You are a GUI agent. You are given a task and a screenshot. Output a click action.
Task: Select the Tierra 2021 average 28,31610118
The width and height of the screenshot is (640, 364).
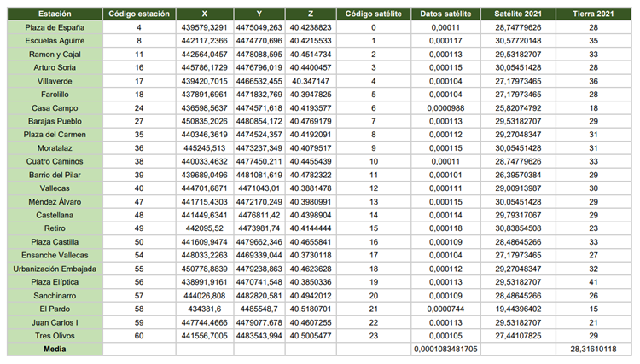pos(592,350)
